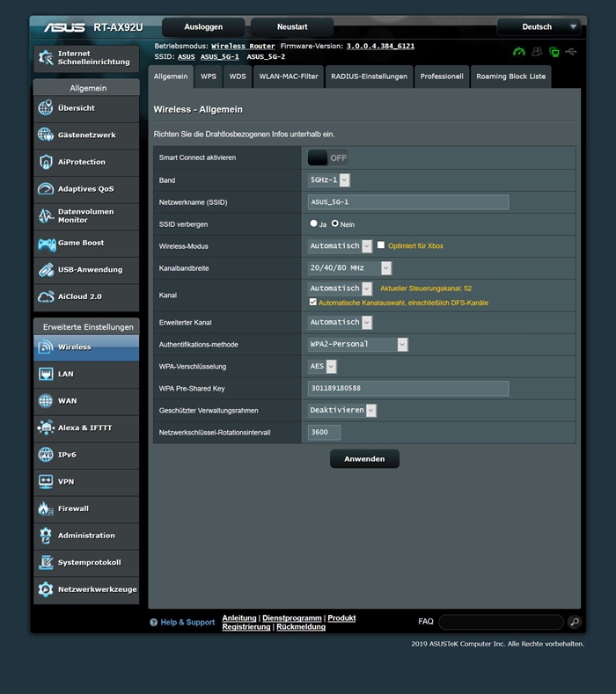Click the WAN globe icon

click(x=46, y=400)
